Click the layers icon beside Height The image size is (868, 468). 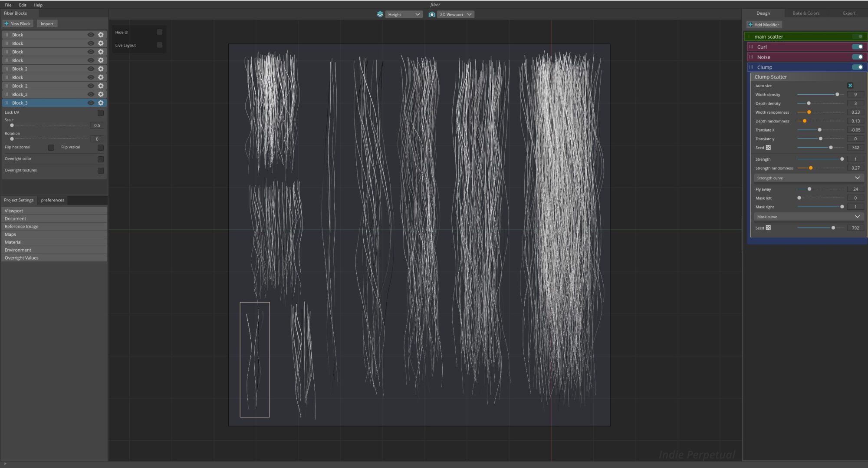click(x=380, y=14)
